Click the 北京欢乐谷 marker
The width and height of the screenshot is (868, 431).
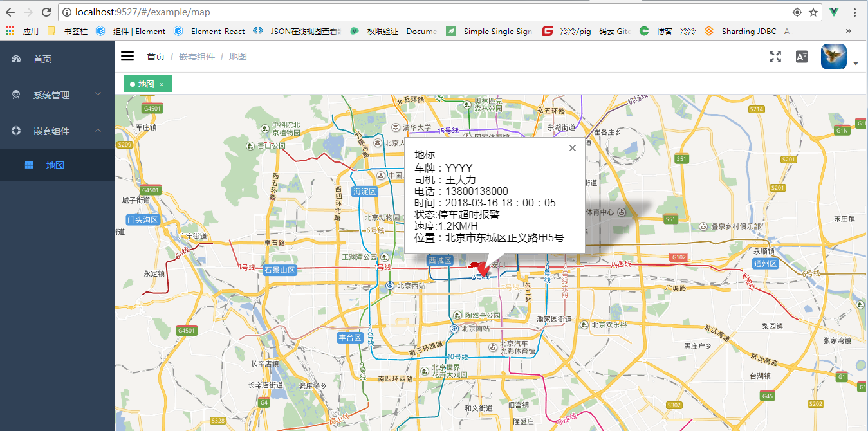click(x=585, y=325)
